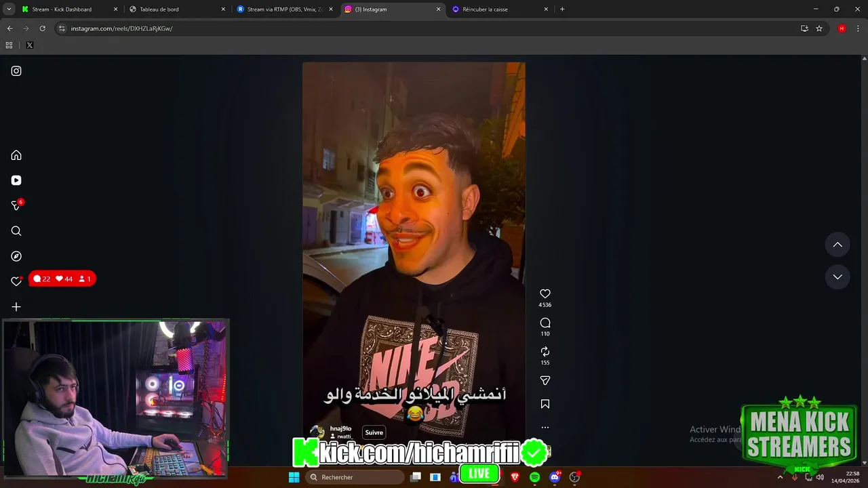Open the Reels icon in sidebar
The height and width of the screenshot is (488, 868).
coord(16,180)
